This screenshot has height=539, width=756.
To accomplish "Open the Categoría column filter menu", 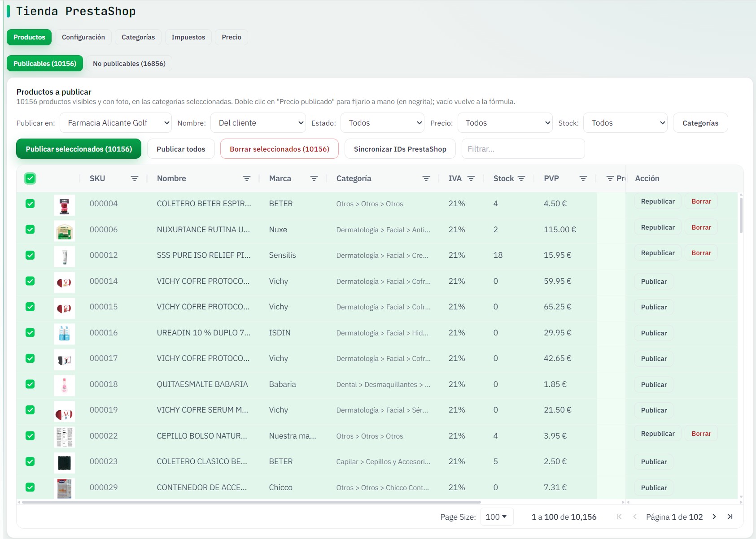I will (x=426, y=178).
